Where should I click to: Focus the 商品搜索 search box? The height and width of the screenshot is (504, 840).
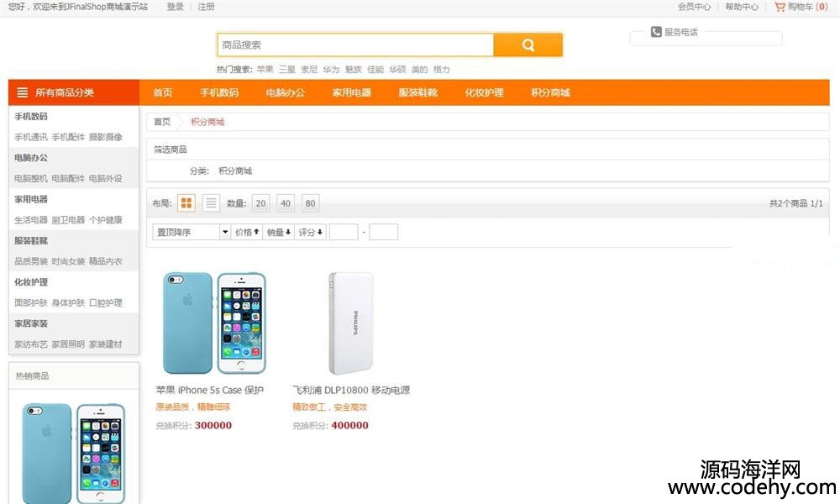coord(355,45)
